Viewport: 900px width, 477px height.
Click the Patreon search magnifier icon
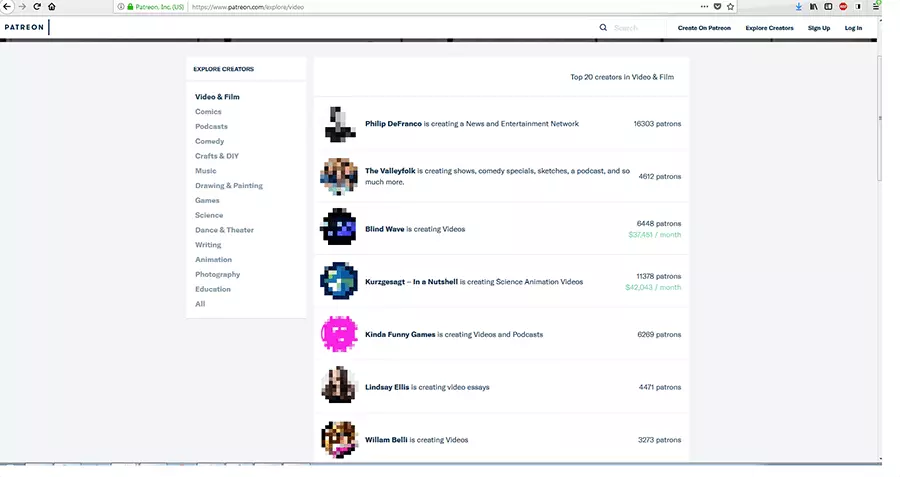click(x=603, y=28)
